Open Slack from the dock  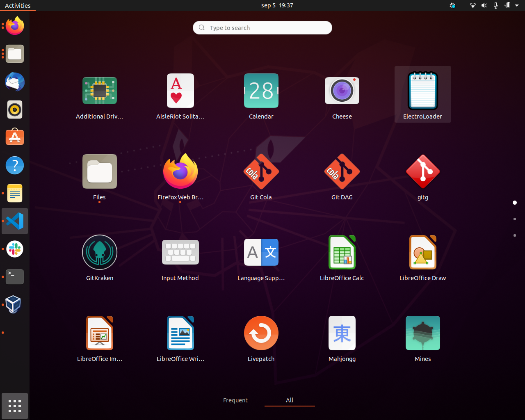[x=15, y=249]
